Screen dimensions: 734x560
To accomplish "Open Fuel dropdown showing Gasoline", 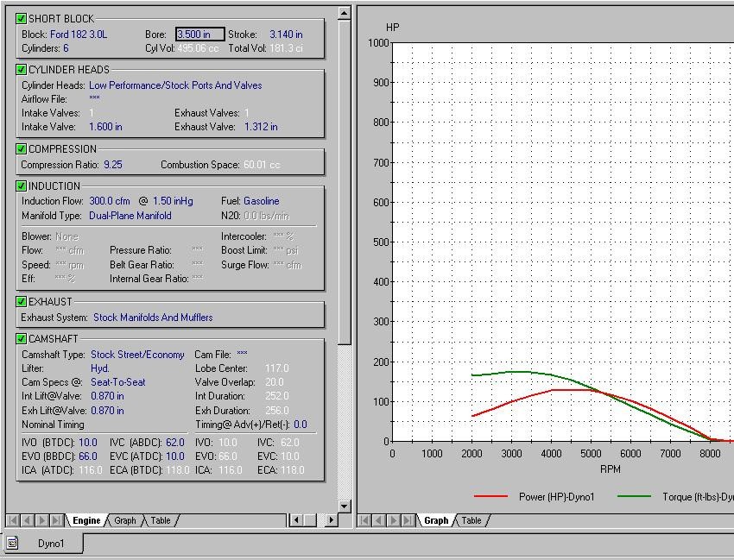I will [x=261, y=201].
